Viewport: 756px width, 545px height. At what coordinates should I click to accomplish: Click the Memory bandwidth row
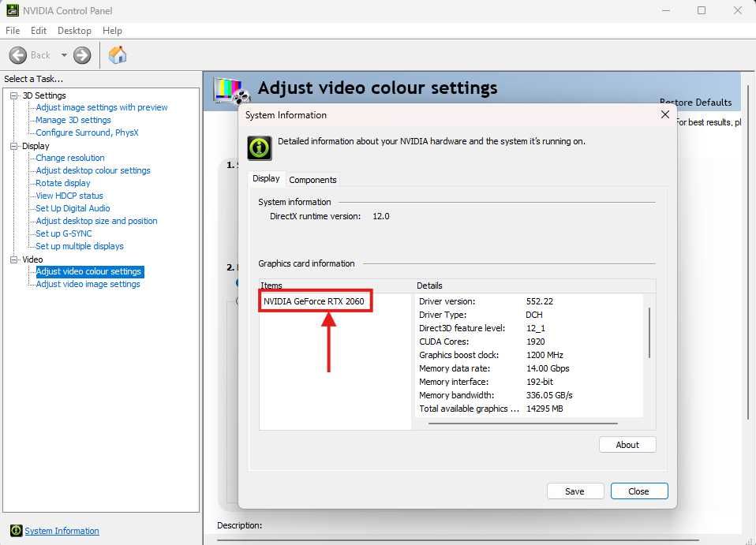click(529, 395)
